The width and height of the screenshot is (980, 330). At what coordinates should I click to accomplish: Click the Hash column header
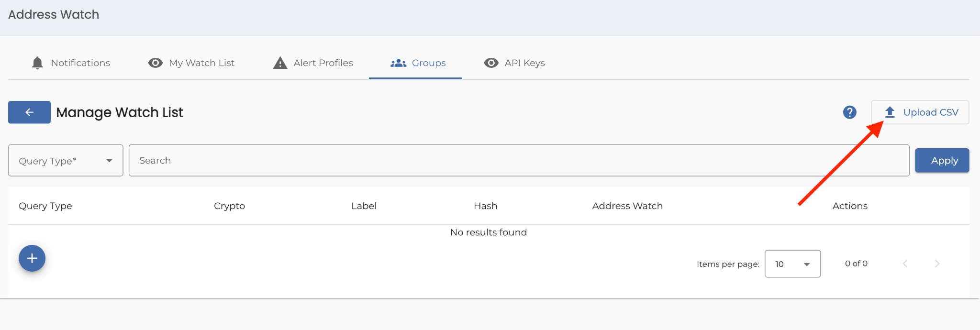point(485,206)
